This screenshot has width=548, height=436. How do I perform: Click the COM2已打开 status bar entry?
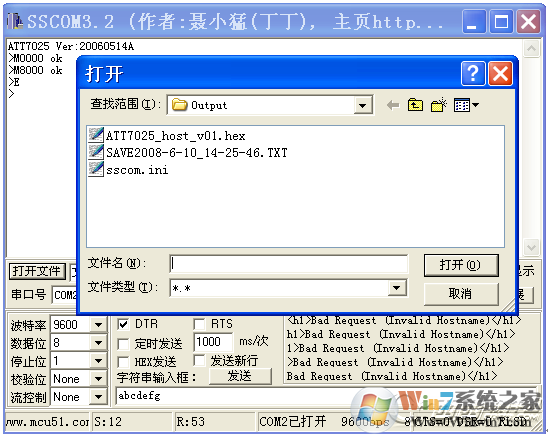point(293,422)
